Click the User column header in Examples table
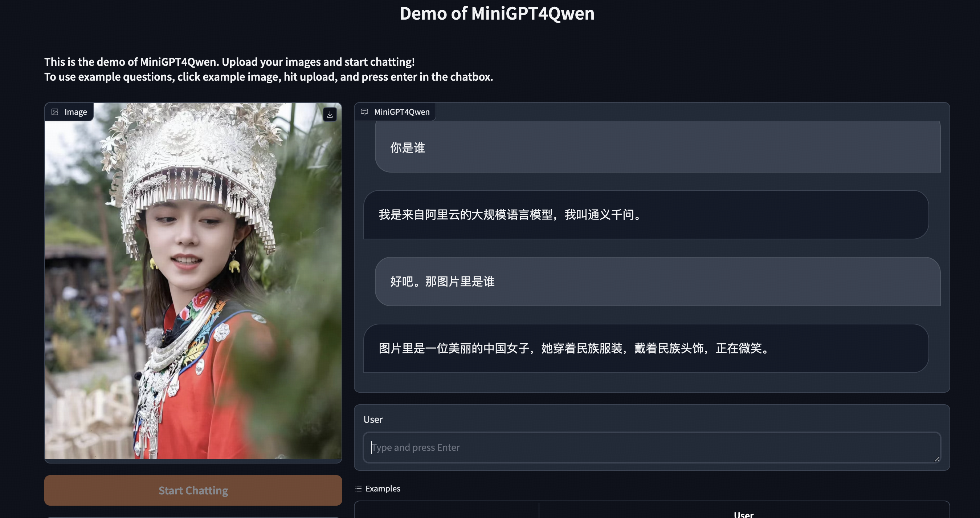Screen dimensions: 980x518 click(743, 514)
